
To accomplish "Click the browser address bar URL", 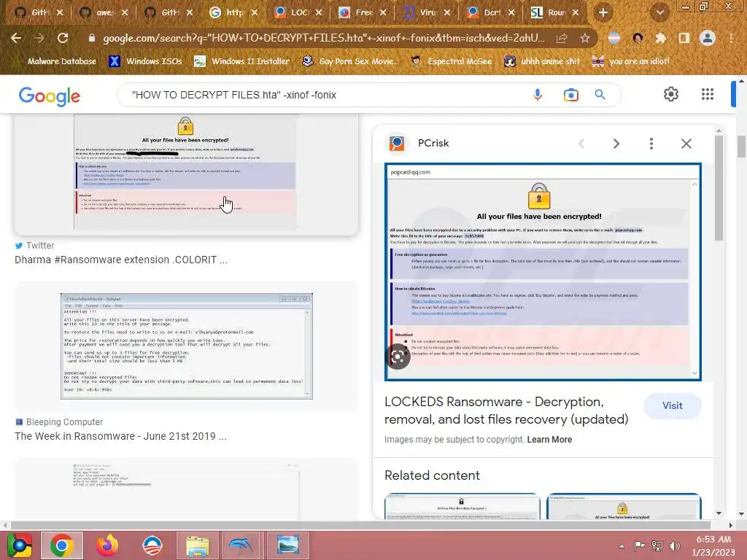I will (324, 38).
